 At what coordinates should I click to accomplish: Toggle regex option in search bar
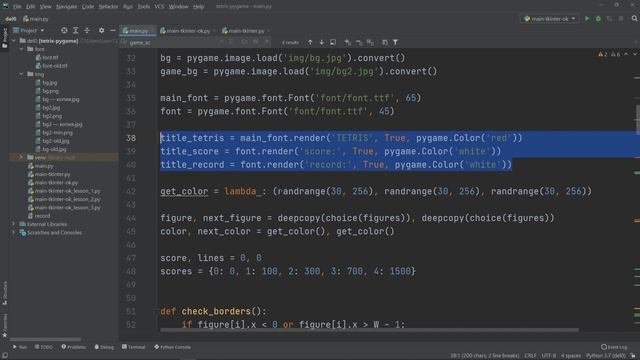267,42
